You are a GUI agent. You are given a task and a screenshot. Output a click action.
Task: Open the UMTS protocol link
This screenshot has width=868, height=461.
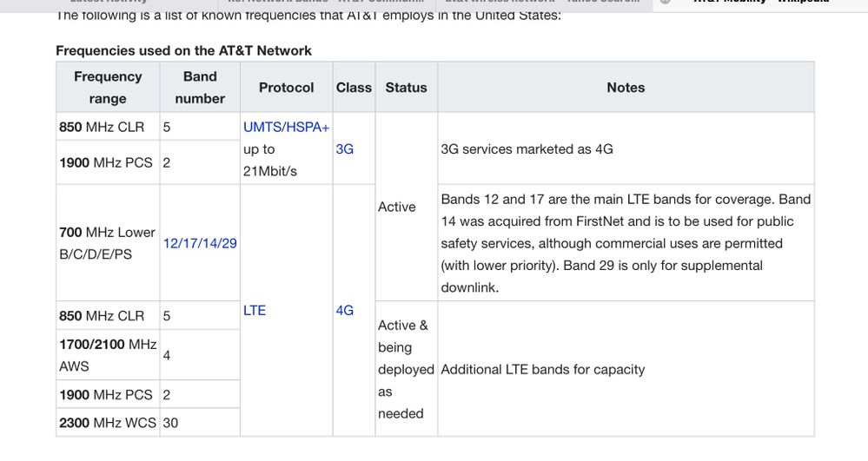tap(262, 127)
